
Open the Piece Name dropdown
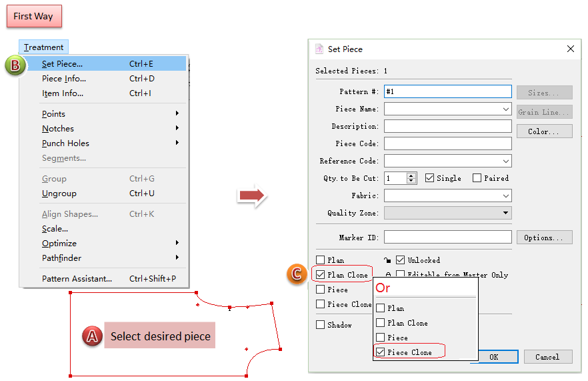coord(506,109)
